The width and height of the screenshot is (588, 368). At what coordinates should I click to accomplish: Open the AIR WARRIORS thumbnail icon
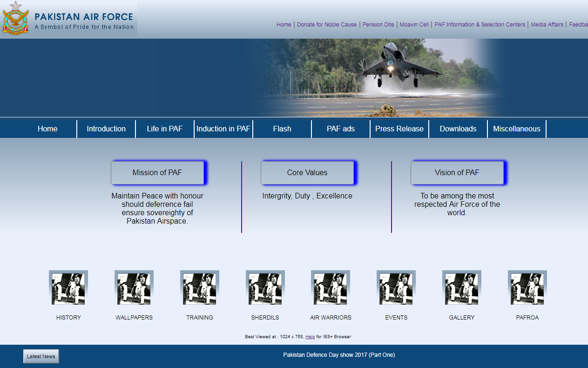(331, 287)
